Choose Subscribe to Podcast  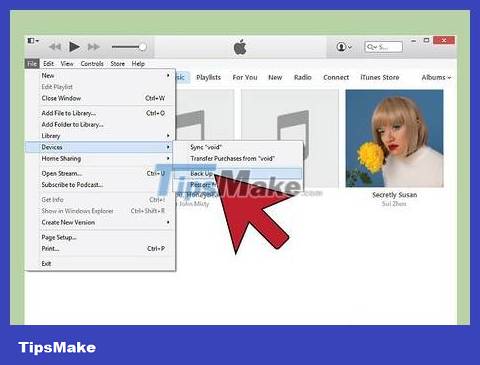click(x=100, y=185)
